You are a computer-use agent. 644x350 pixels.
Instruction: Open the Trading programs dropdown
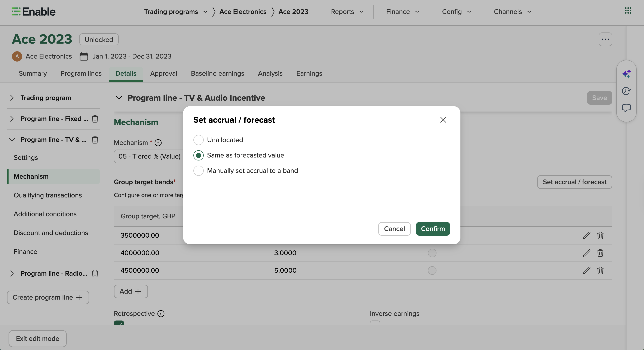pyautogui.click(x=175, y=12)
